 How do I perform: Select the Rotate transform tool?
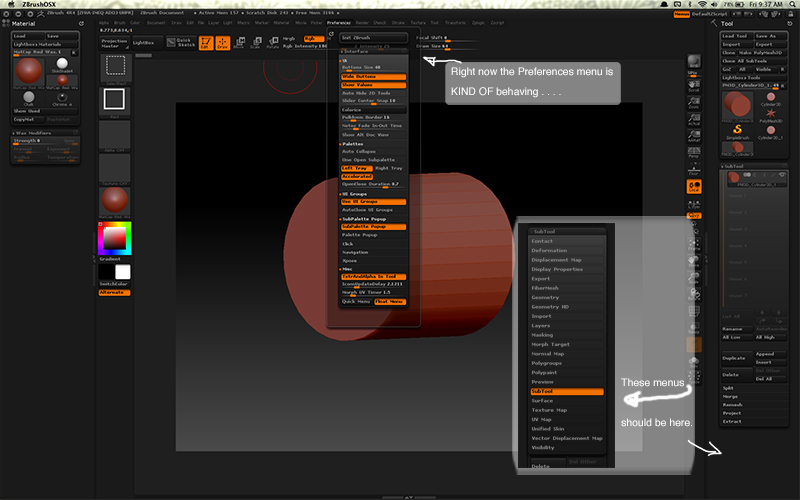[x=273, y=43]
